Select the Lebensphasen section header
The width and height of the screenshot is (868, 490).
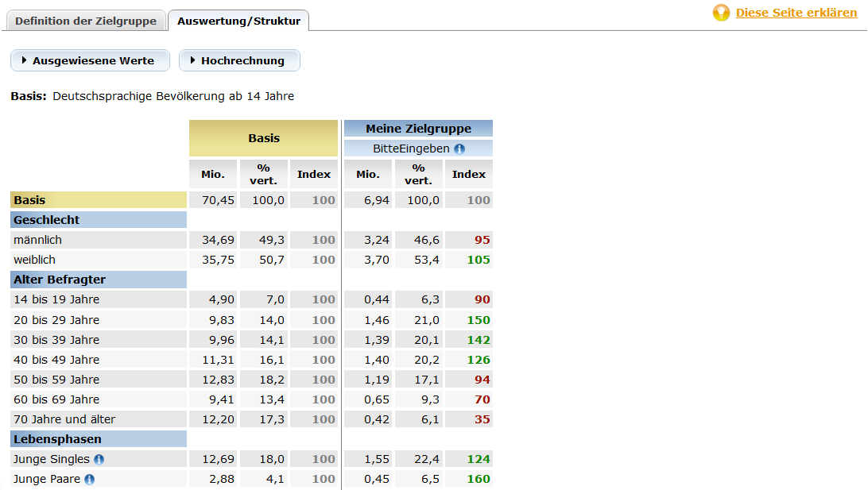click(57, 439)
